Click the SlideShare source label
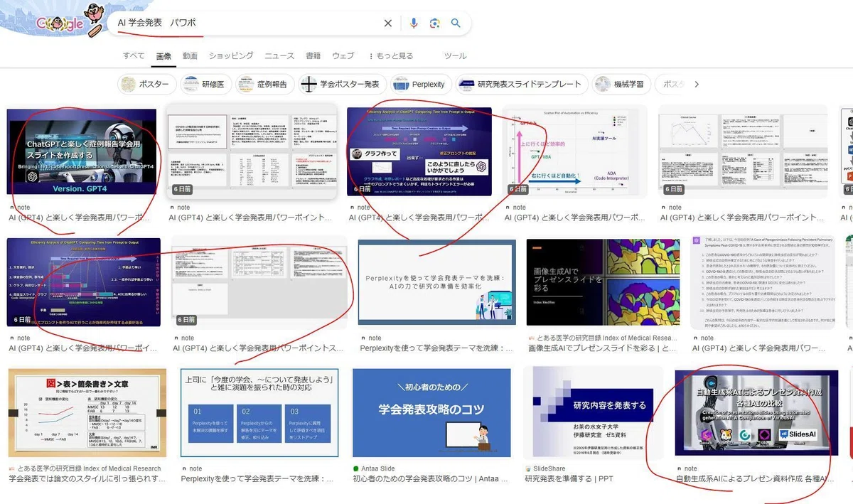 pos(544,468)
